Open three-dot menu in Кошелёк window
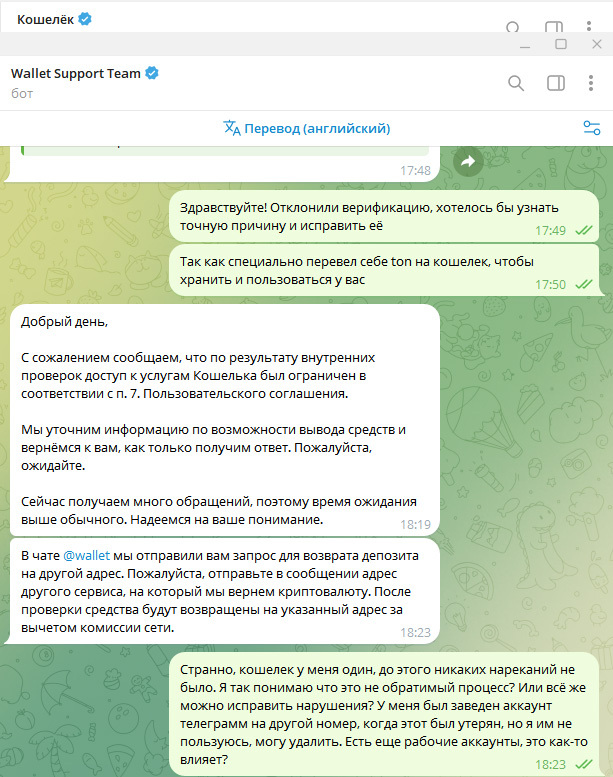The width and height of the screenshot is (613, 777). [589, 26]
